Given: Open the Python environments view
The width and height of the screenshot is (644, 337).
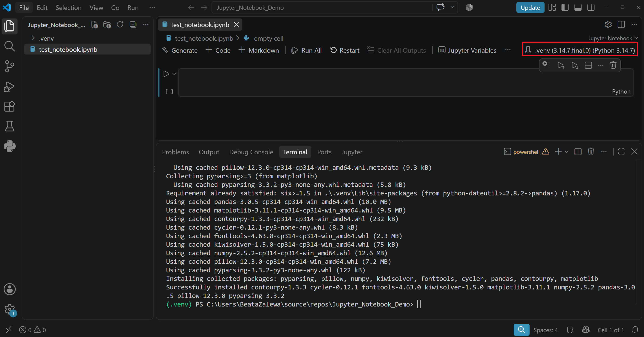Looking at the screenshot, I should pos(9,146).
